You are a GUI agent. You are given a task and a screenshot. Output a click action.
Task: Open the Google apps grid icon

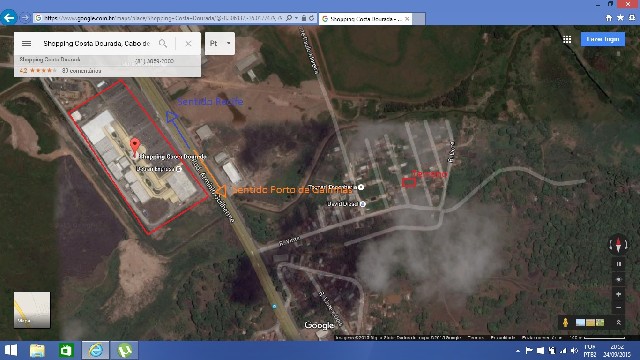click(567, 39)
